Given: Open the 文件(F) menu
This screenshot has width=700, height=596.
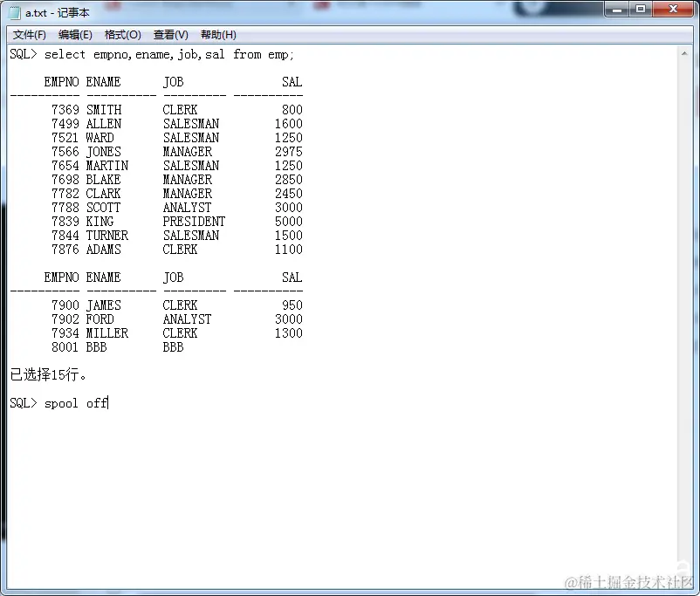Looking at the screenshot, I should [29, 35].
